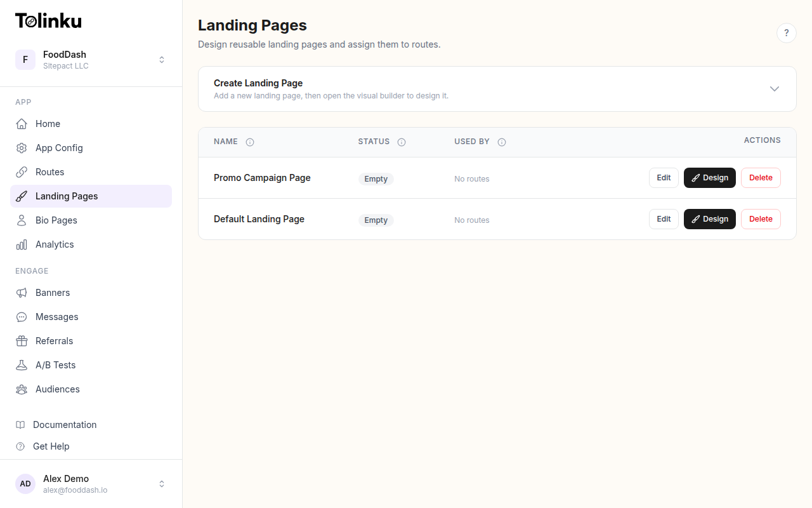
Task: Click the NAME column info tooltip
Action: (x=250, y=142)
